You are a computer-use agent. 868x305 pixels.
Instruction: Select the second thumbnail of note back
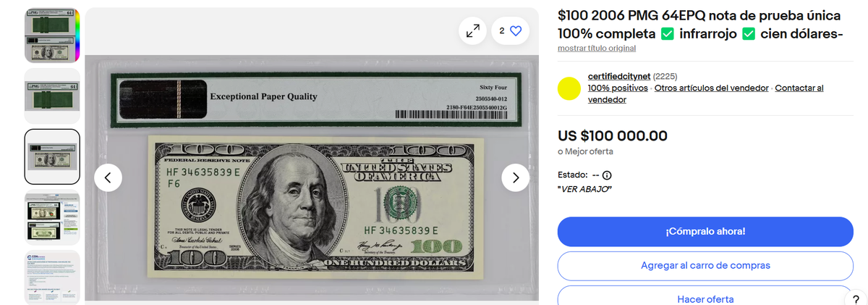click(x=52, y=96)
